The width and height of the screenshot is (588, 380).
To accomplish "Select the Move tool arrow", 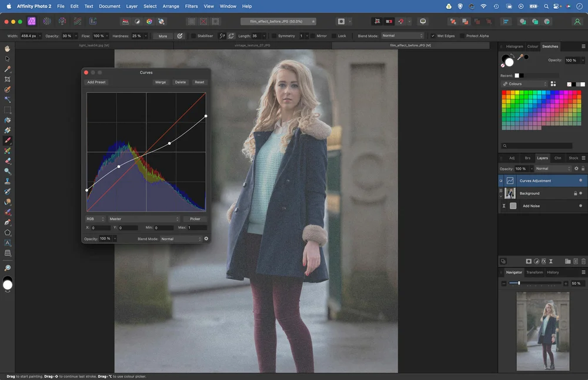I will 8,59.
